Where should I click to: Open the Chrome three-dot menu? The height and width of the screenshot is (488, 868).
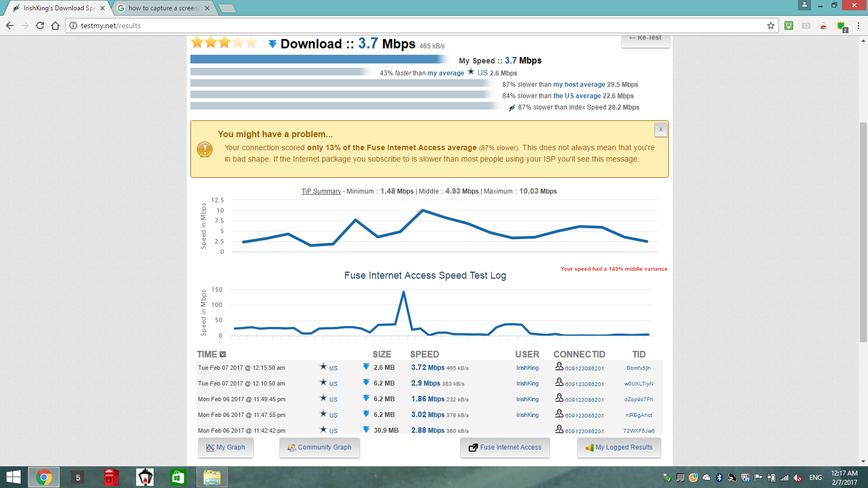[858, 25]
